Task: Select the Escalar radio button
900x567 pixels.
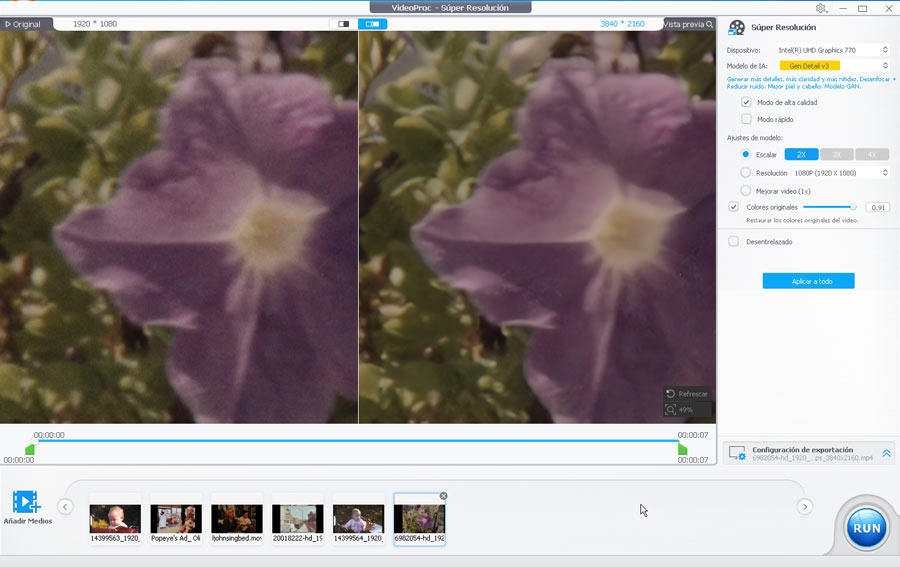Action: 746,154
